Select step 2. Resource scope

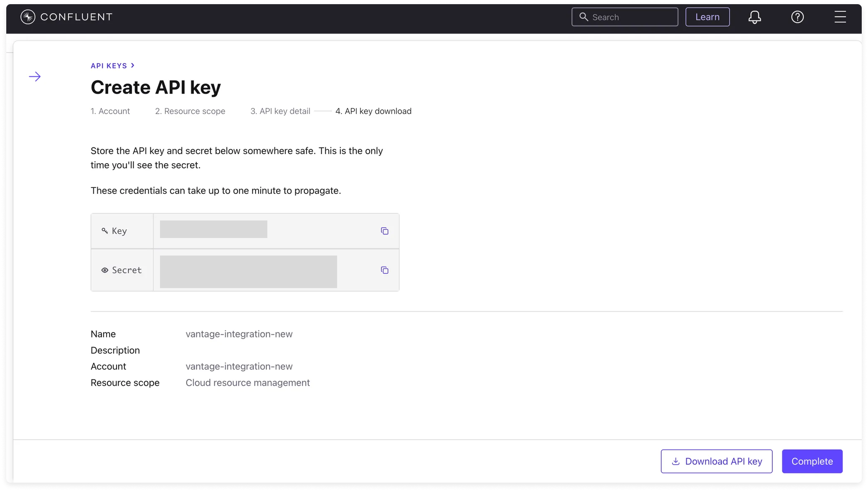190,111
